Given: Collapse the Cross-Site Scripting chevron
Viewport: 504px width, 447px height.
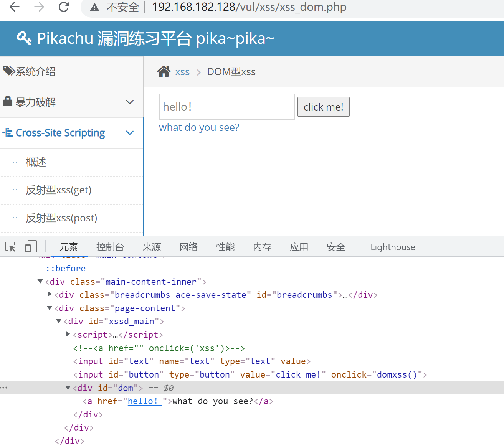Looking at the screenshot, I should point(130,133).
